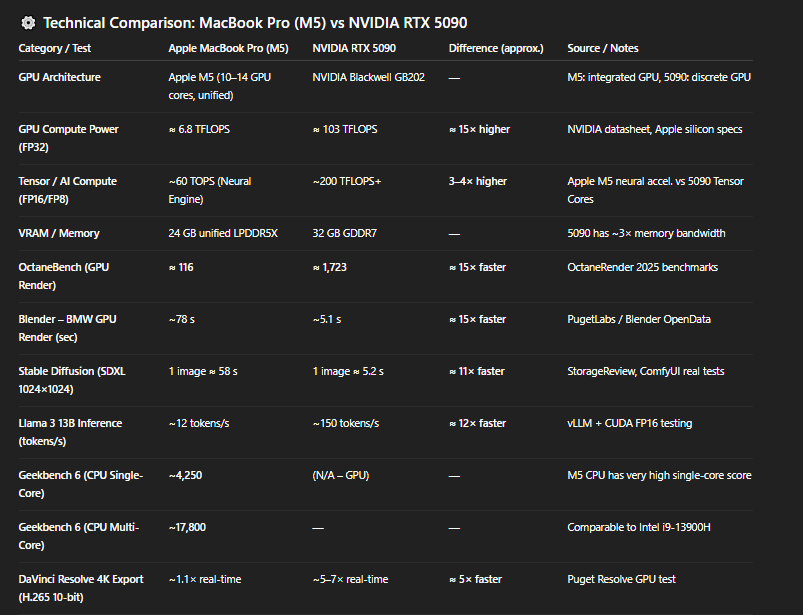Click the Source / Notes column header
This screenshot has width=803, height=615.
602,48
